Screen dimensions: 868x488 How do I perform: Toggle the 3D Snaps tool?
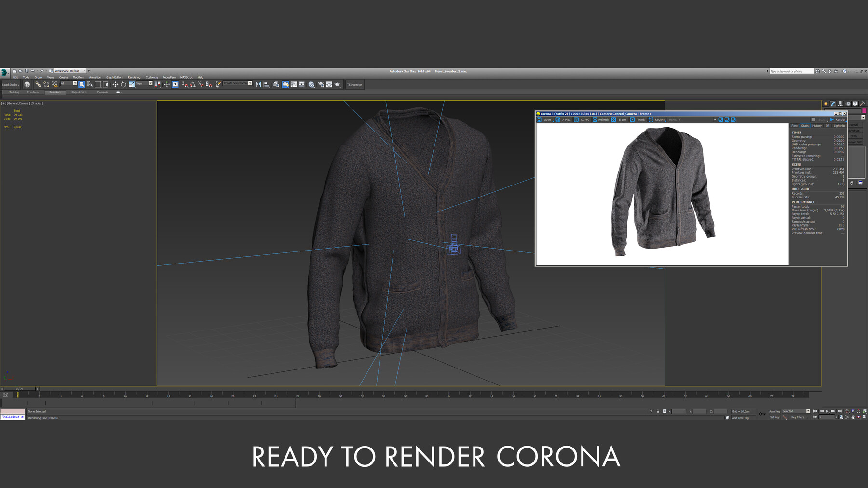pyautogui.click(x=185, y=84)
